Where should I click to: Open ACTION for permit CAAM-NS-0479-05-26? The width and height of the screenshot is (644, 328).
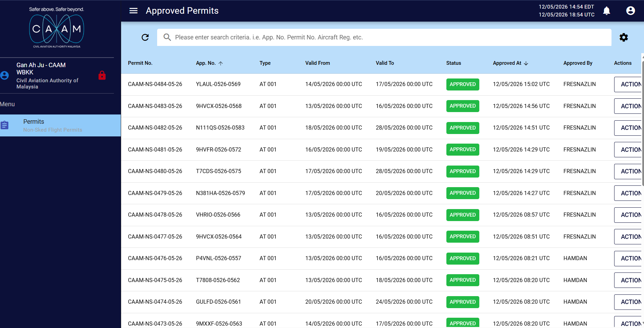point(628,193)
